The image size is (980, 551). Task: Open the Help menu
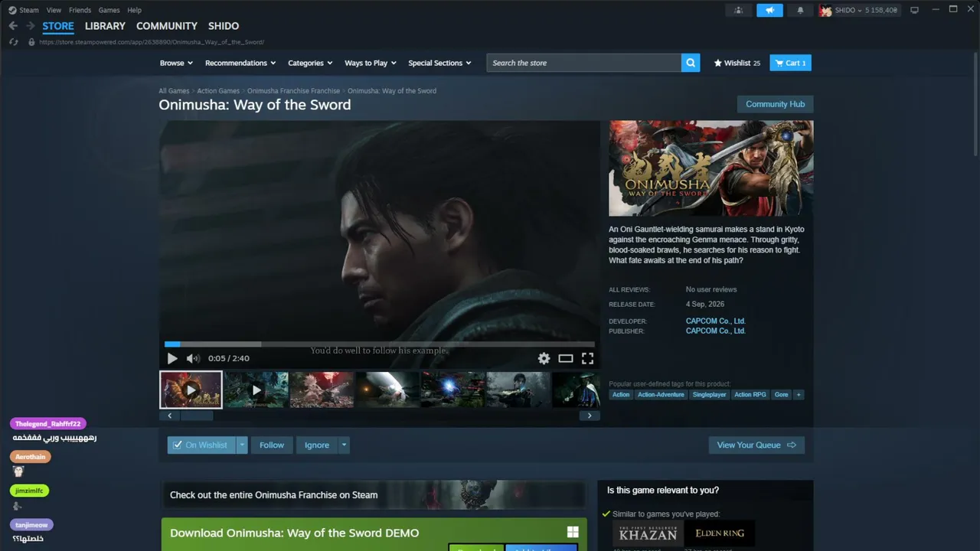tap(134, 10)
